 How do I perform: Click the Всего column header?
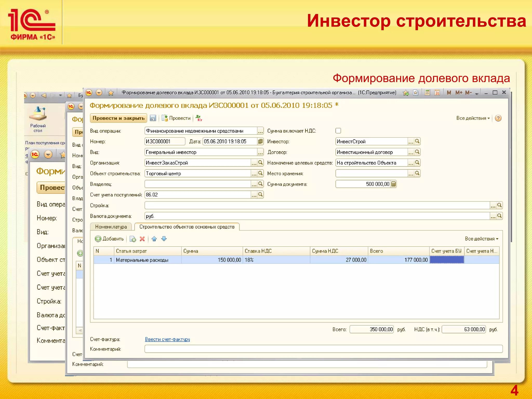click(x=399, y=251)
